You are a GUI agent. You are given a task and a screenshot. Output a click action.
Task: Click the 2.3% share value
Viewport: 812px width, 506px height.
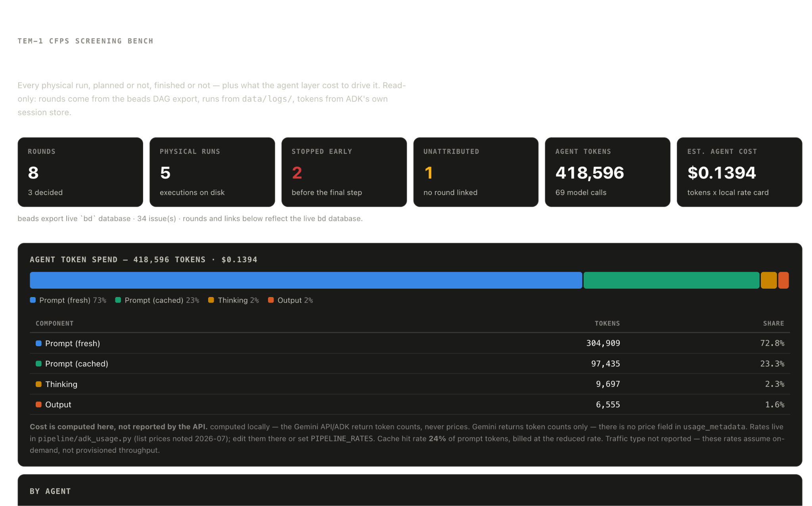[774, 384]
